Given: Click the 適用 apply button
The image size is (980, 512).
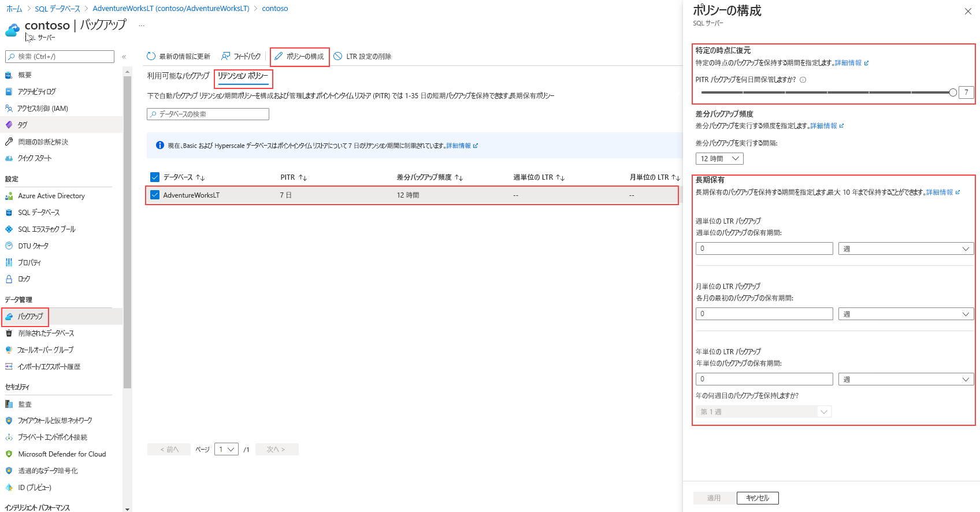Looking at the screenshot, I should 714,498.
